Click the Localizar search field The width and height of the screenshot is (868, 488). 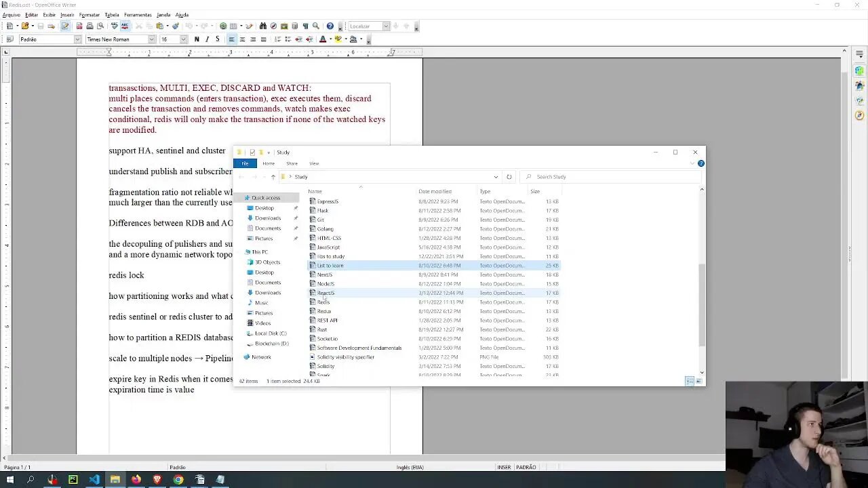(365, 26)
